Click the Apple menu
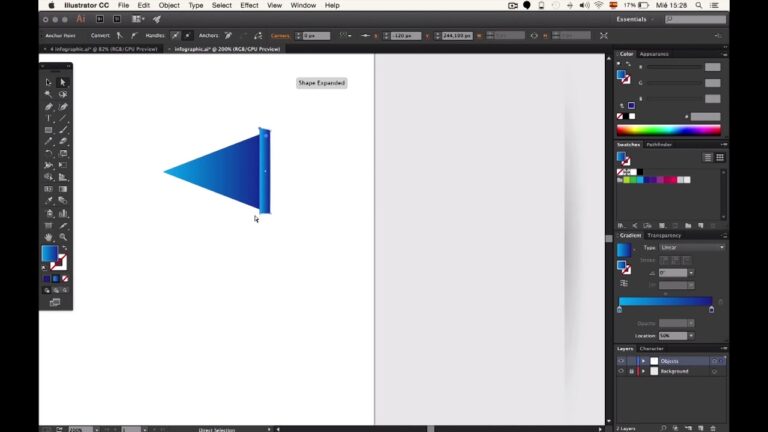 pos(51,5)
